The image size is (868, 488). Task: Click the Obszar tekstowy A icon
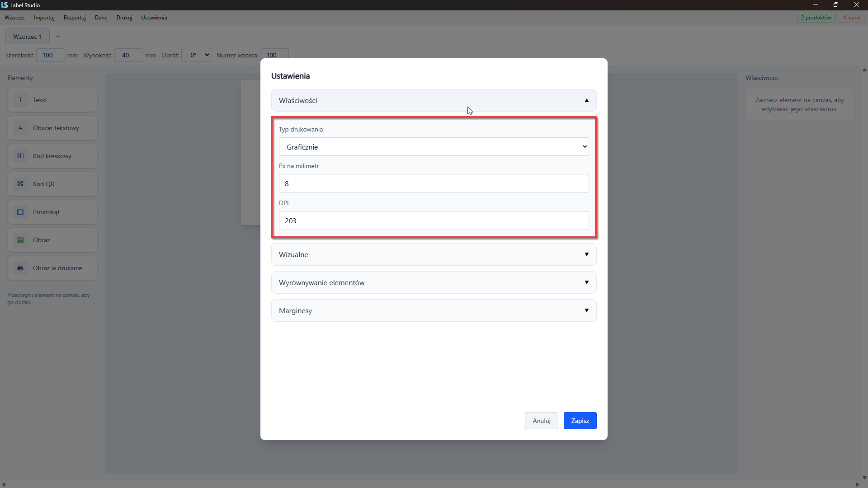[x=20, y=128]
